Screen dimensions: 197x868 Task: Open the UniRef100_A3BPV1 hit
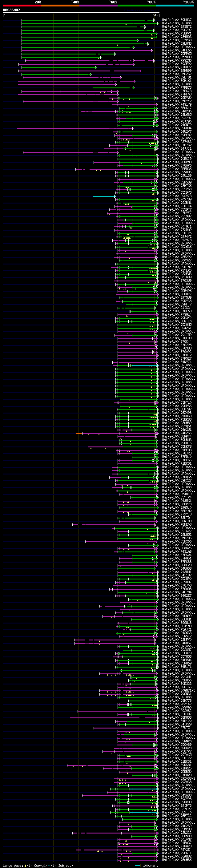pyautogui.click(x=177, y=33)
